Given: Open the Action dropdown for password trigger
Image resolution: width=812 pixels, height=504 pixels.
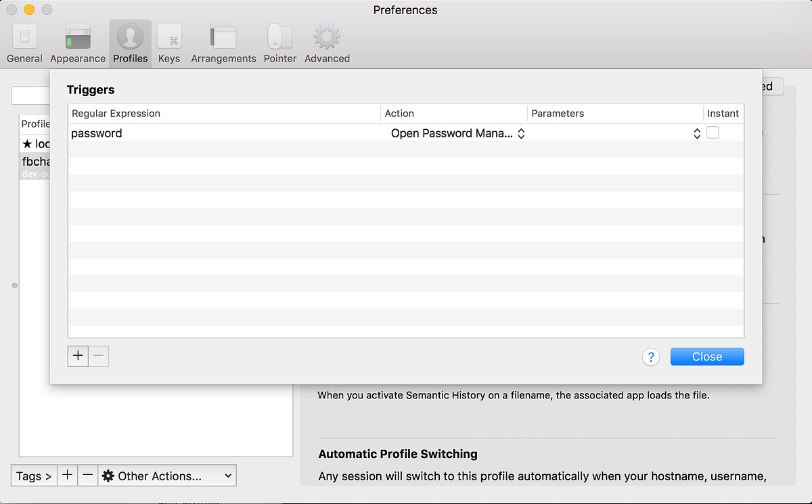Looking at the screenshot, I should (457, 134).
